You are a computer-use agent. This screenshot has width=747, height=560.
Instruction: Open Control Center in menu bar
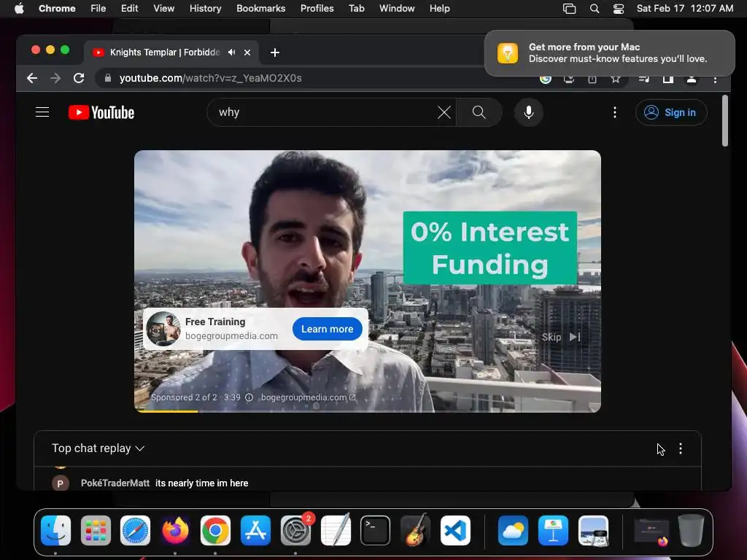619,8
